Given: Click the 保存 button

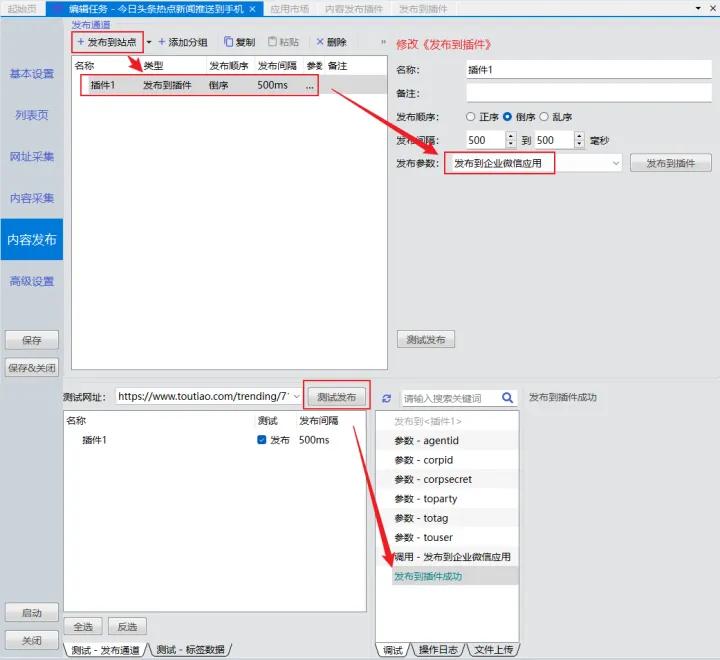Looking at the screenshot, I should [x=32, y=340].
